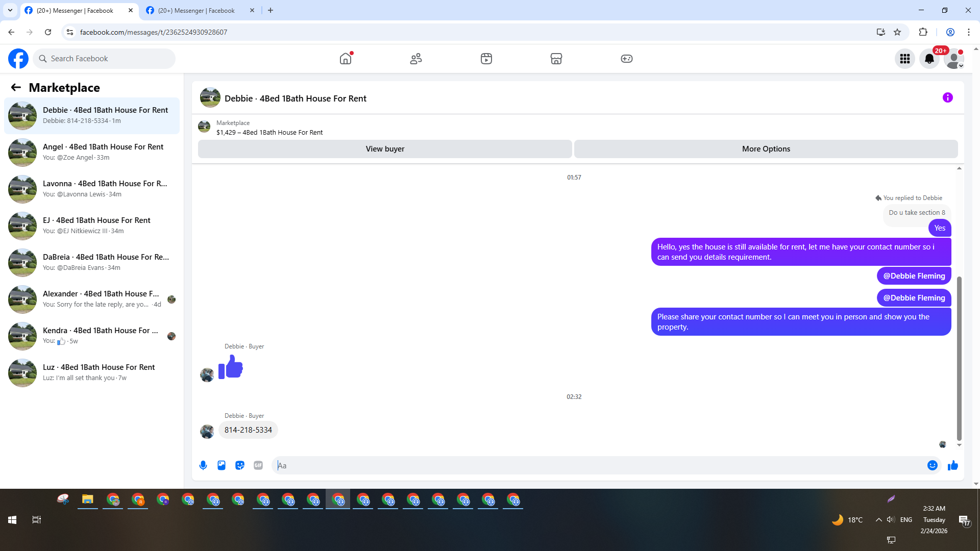The height and width of the screenshot is (551, 980).
Task: Open the Friends page icon
Action: coord(416,59)
